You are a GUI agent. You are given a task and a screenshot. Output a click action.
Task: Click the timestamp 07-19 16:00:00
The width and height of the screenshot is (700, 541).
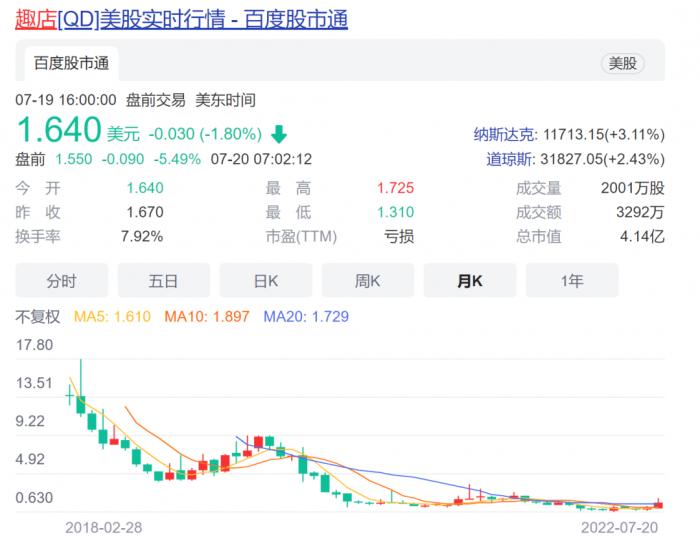click(x=66, y=100)
